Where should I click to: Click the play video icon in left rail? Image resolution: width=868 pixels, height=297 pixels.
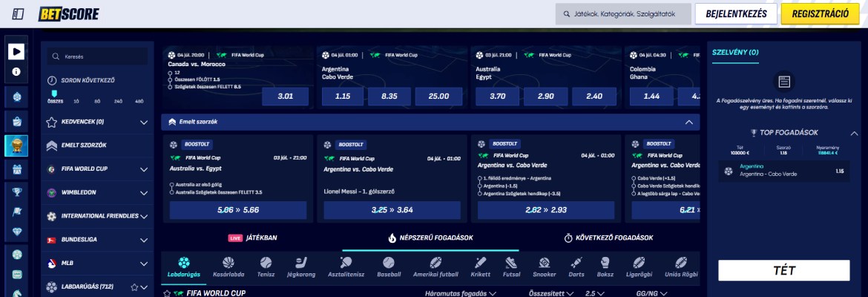point(16,51)
